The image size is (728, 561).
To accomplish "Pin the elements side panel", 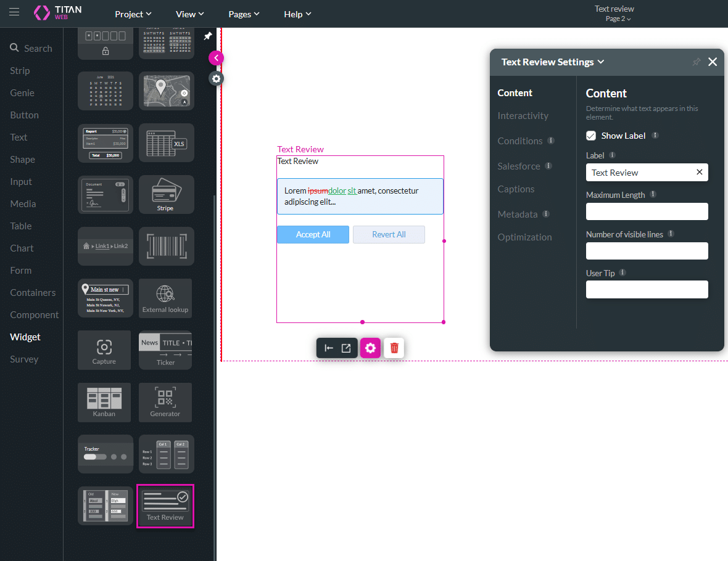I will (x=208, y=36).
